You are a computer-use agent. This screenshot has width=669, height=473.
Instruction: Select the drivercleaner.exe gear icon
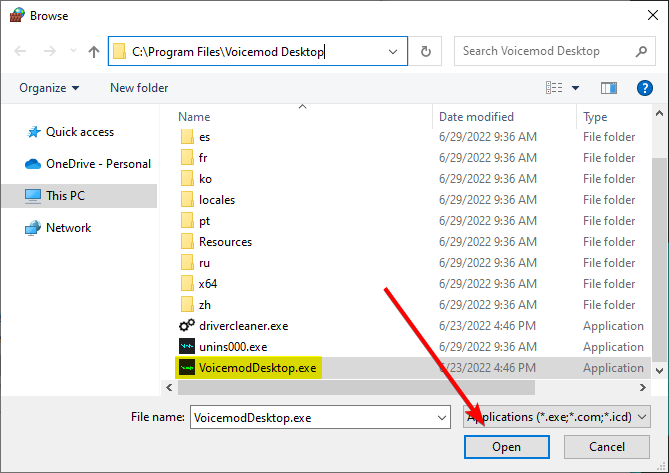186,326
